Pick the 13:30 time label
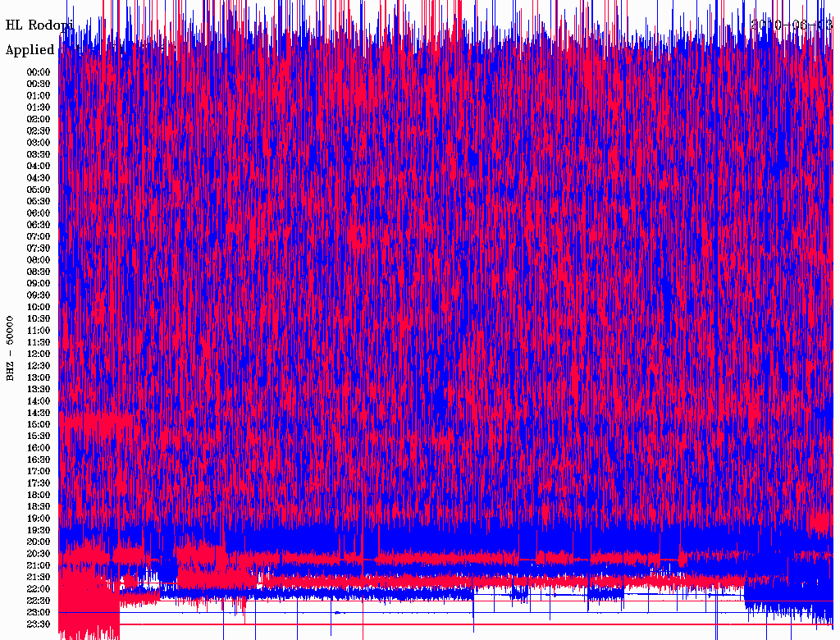 39,390
